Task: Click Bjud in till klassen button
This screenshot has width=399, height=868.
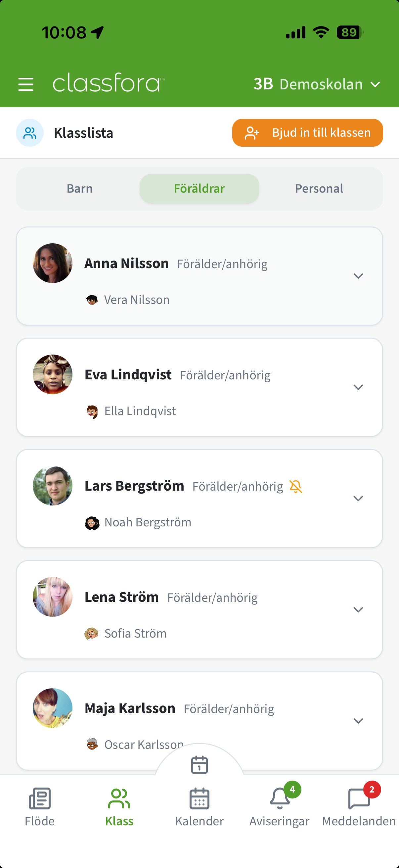Action: click(x=307, y=133)
